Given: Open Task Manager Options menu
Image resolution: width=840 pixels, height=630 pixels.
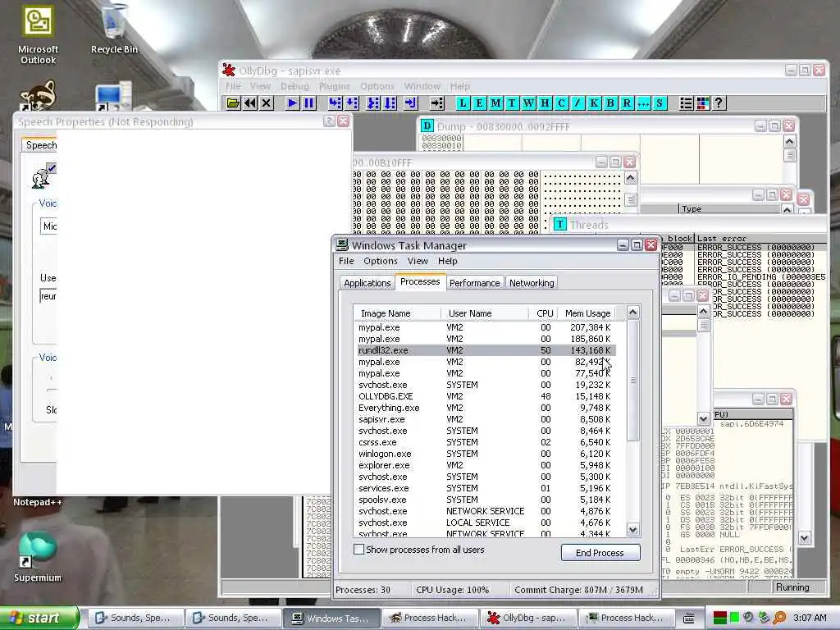Looking at the screenshot, I should [381, 261].
